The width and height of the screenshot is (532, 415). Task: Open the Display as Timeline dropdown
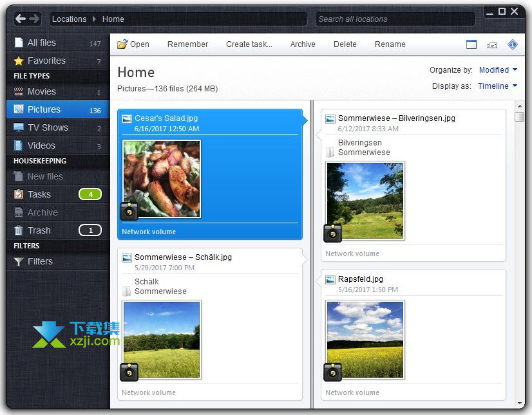click(x=497, y=86)
